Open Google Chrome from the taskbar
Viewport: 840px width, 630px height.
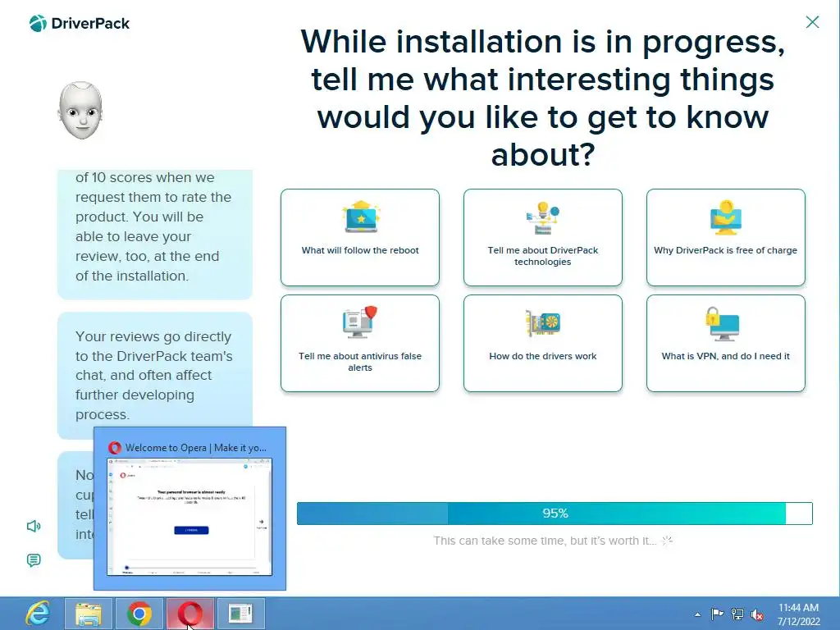pos(139,614)
